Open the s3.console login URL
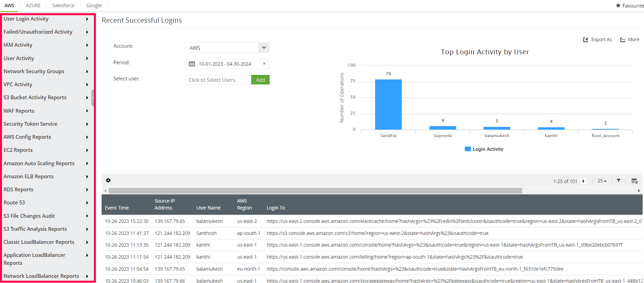Screen dimensions: 644x283 377,233
